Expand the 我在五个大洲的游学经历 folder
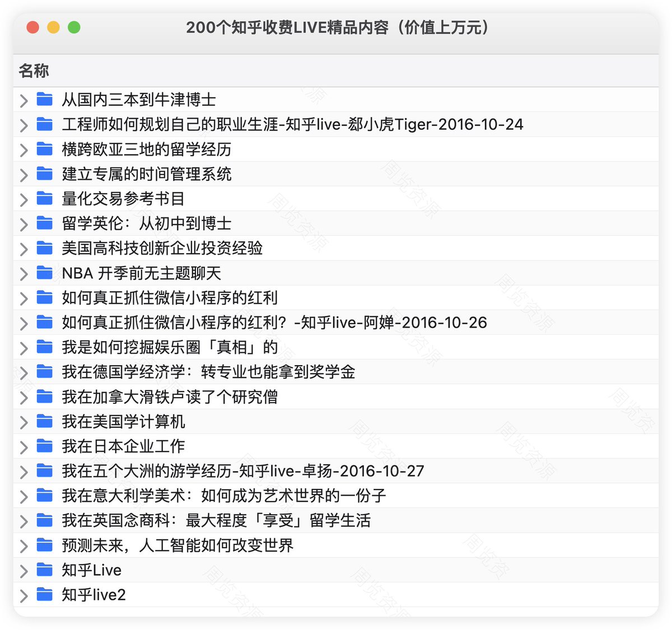672x630 pixels. click(x=24, y=472)
